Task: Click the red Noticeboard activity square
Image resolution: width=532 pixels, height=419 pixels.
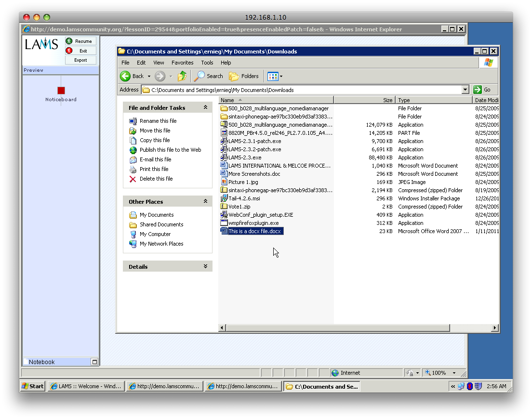Action: (x=61, y=91)
